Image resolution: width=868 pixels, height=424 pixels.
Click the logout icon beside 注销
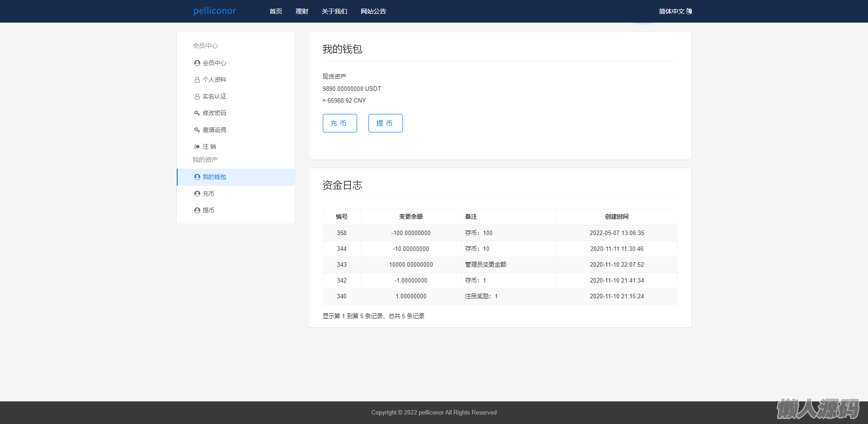197,147
